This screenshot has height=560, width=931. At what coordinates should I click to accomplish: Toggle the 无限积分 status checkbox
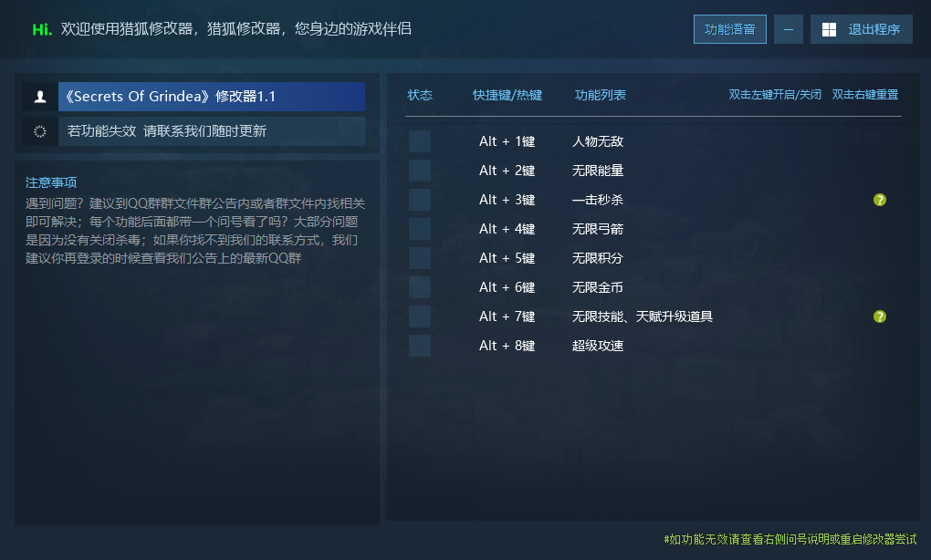420,258
